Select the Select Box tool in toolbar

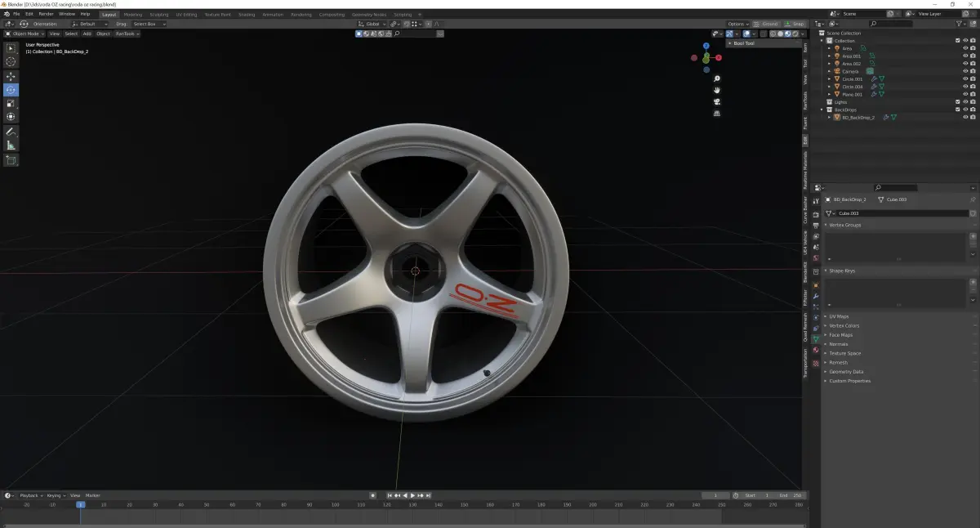click(x=11, y=48)
